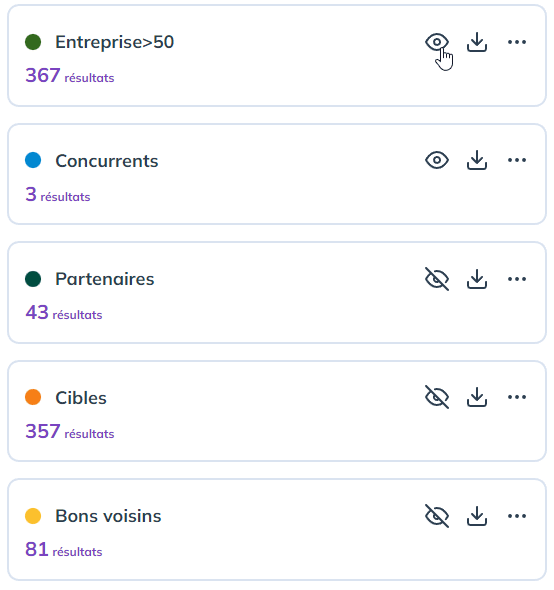Hide the Entreprise>50 list with eye icon

[437, 42]
